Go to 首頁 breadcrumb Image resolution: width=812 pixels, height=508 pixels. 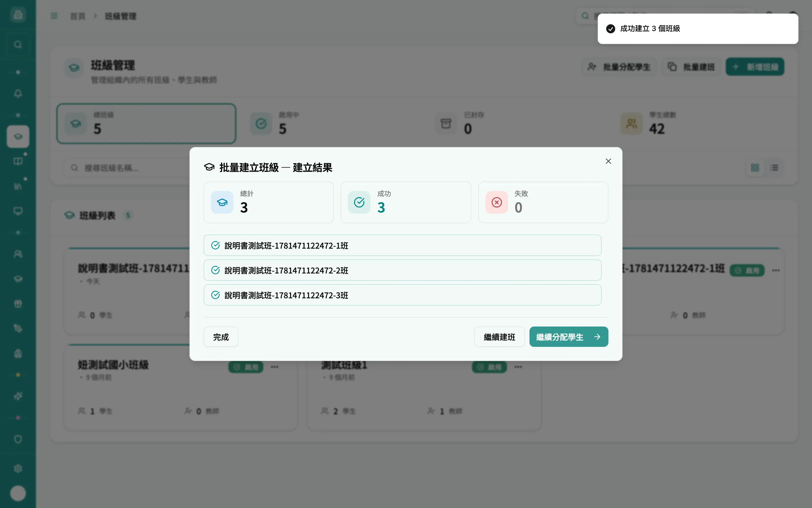[78, 16]
